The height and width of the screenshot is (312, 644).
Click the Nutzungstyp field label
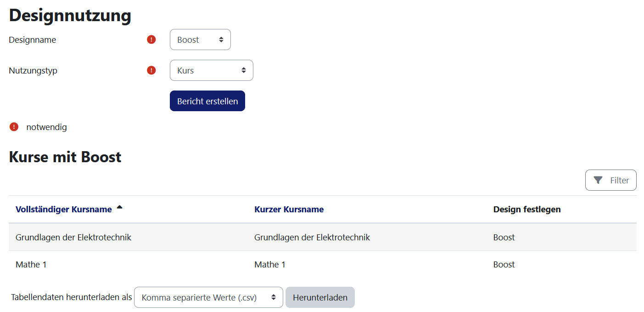(33, 71)
